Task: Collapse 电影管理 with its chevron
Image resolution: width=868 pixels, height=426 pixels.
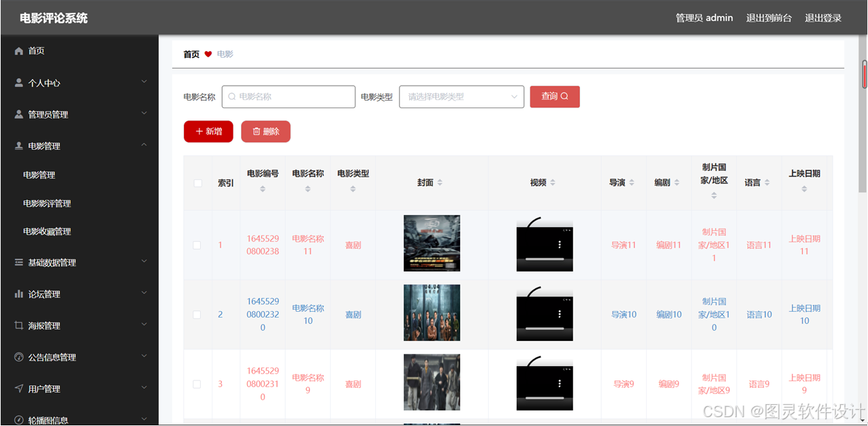Action: point(144,145)
